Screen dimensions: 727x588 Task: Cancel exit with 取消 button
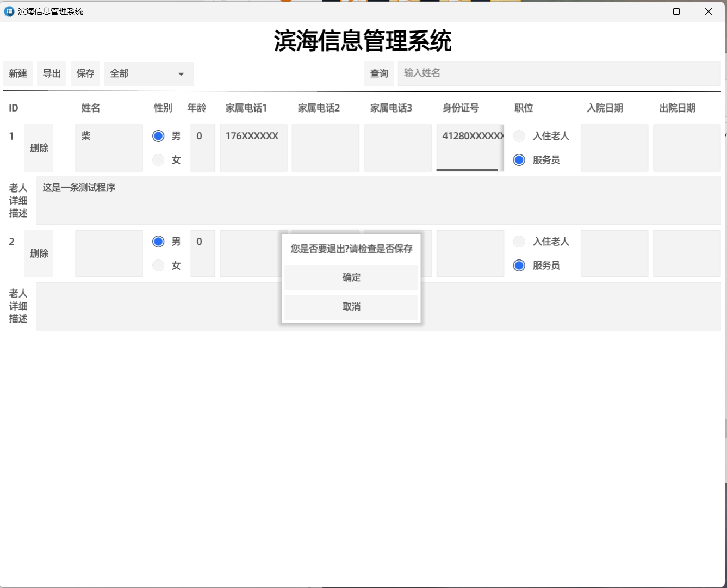(x=351, y=307)
